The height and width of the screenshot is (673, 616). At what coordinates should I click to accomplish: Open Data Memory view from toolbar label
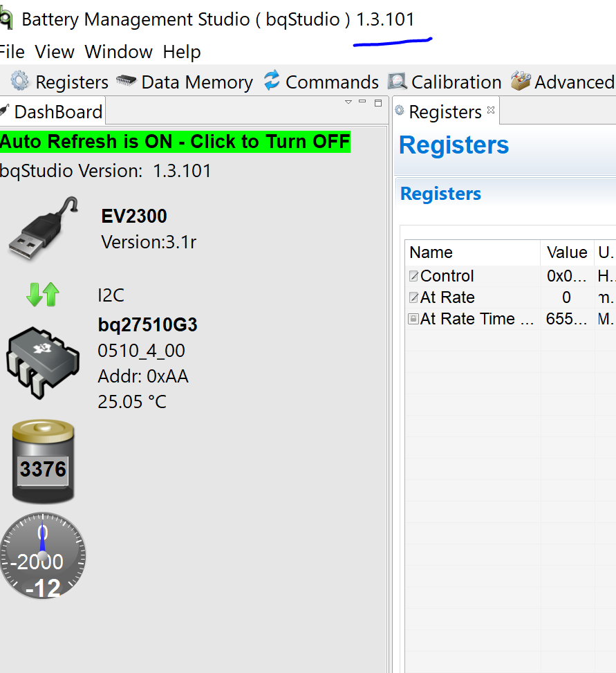pyautogui.click(x=197, y=82)
